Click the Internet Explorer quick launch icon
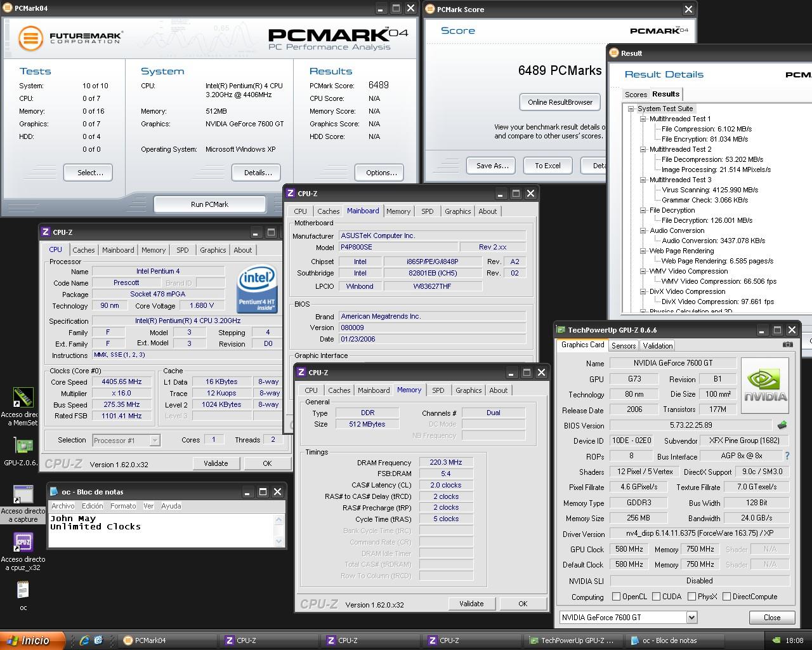Viewport: 812px width, 650px height. tap(84, 640)
